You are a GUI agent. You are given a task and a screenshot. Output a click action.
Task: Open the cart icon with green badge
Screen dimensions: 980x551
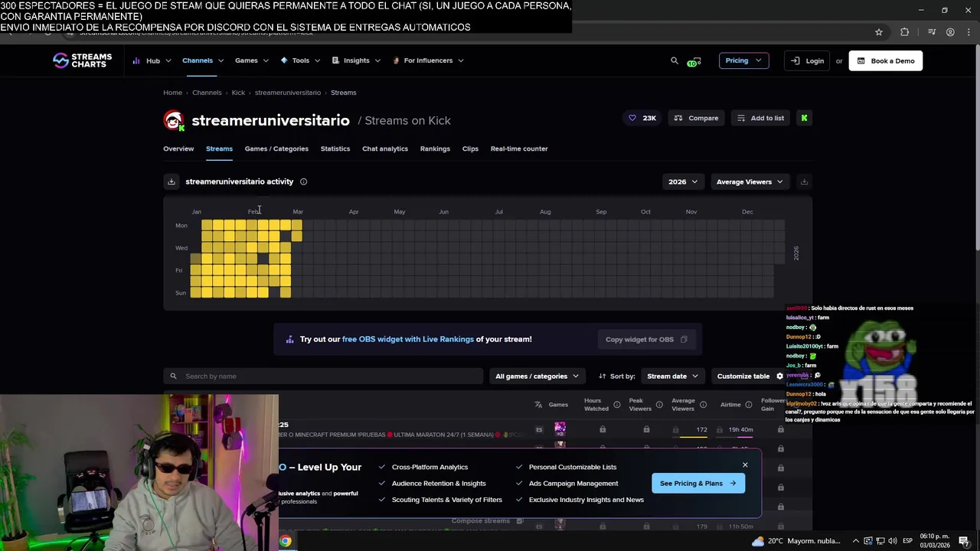coord(694,61)
